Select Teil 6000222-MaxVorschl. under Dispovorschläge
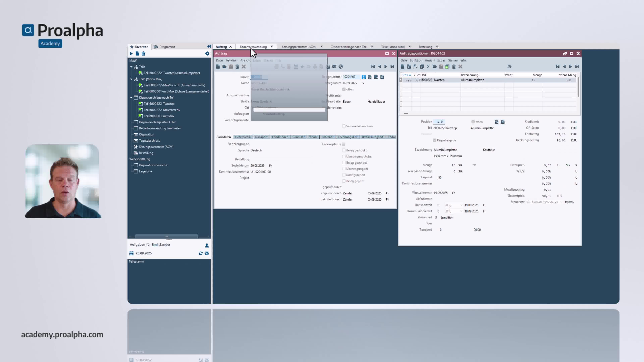Image resolution: width=644 pixels, height=362 pixels. click(x=162, y=110)
